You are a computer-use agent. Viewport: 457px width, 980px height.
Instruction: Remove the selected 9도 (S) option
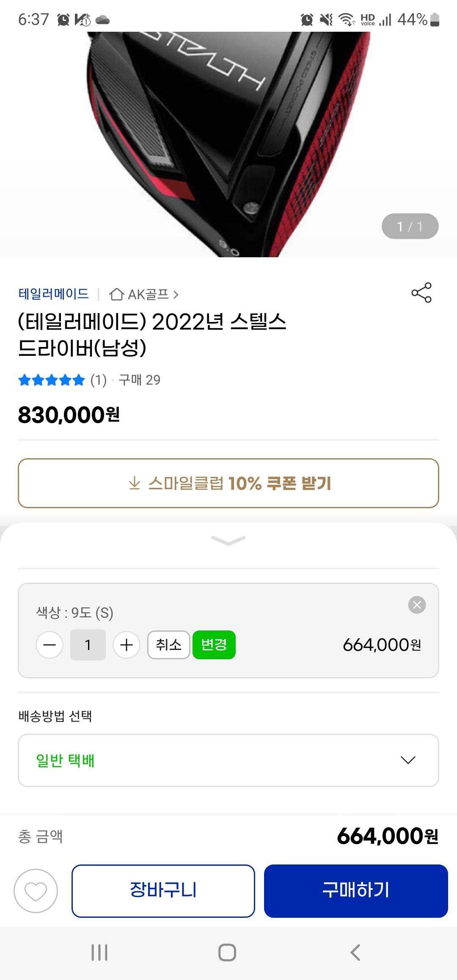click(417, 605)
